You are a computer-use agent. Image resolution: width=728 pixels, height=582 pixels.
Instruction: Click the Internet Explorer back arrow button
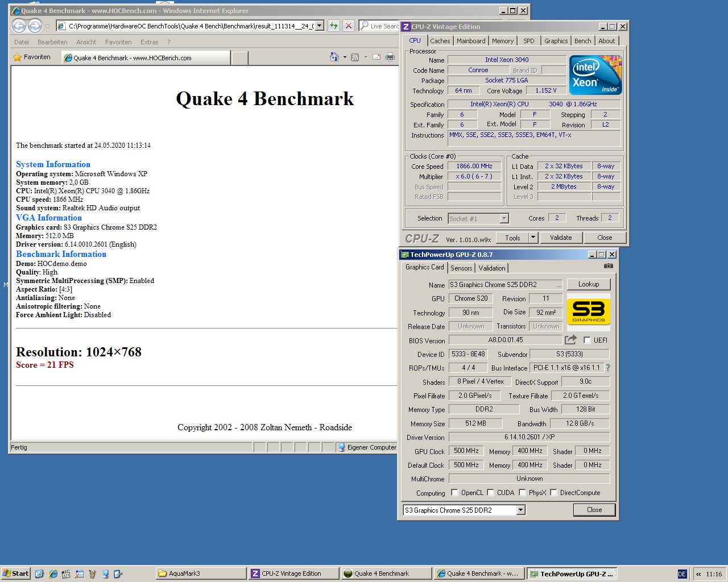point(19,26)
